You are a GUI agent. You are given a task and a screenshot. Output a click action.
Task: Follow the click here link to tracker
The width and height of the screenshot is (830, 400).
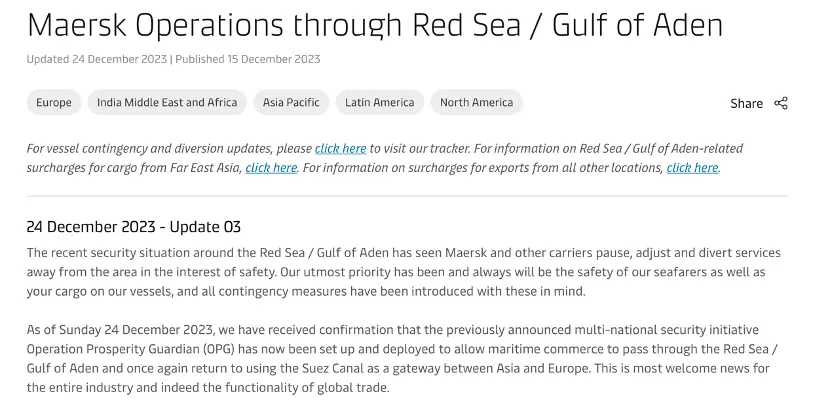click(x=340, y=149)
